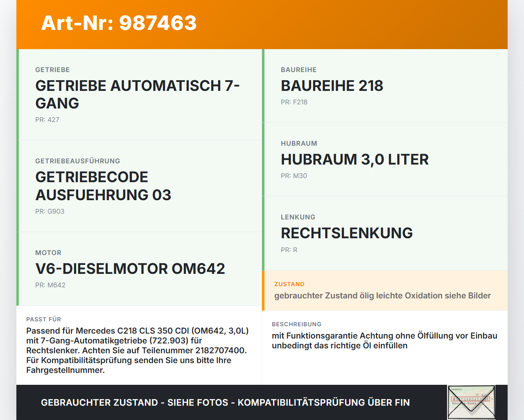Toggle the RECHTSLENKUNG selection

347,233
